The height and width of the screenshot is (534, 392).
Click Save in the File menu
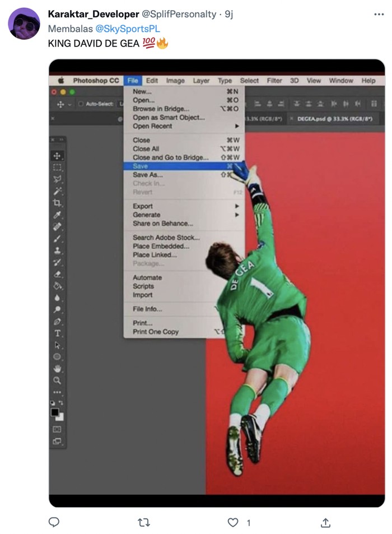tap(141, 166)
